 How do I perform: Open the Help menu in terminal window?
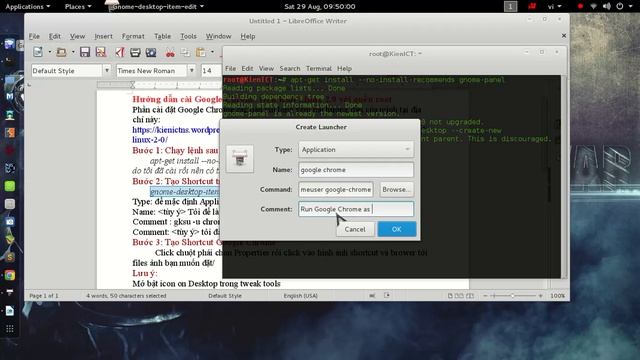(x=344, y=68)
